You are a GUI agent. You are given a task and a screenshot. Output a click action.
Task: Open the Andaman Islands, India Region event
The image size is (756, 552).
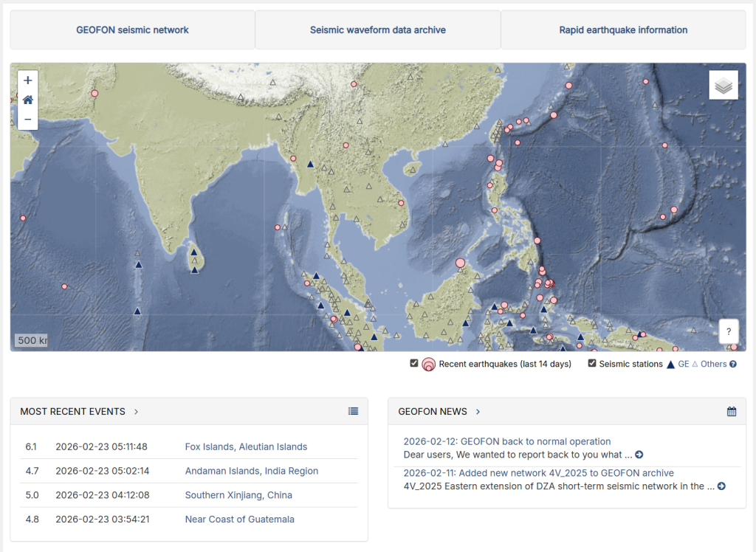tap(251, 471)
